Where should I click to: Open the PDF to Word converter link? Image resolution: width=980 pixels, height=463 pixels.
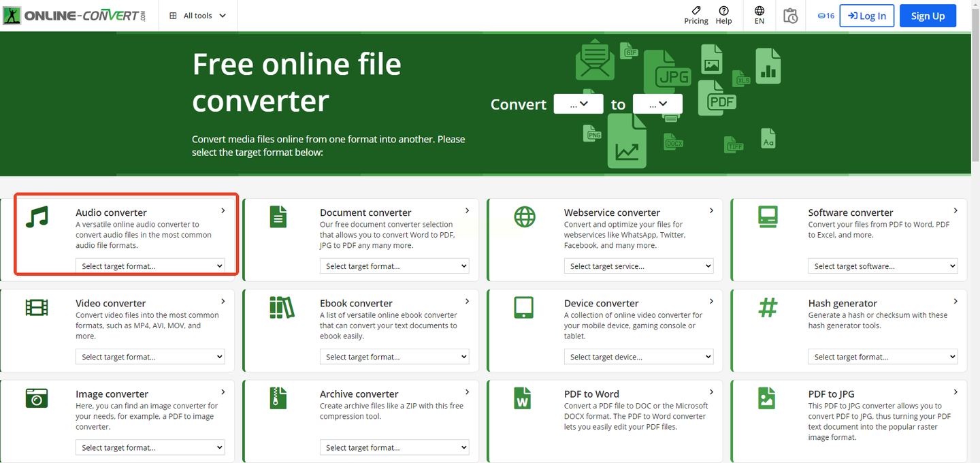coord(591,394)
